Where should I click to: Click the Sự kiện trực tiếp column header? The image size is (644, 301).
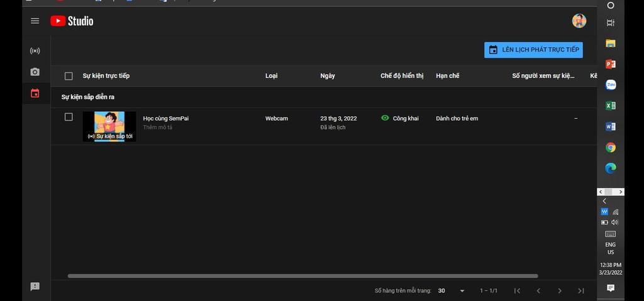click(106, 76)
